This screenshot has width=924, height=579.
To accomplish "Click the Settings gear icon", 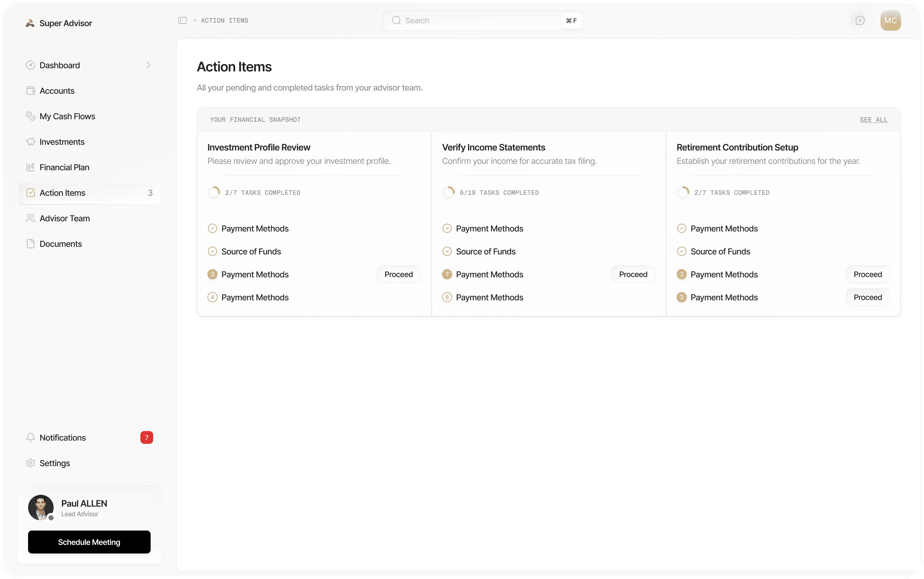I will click(x=31, y=463).
